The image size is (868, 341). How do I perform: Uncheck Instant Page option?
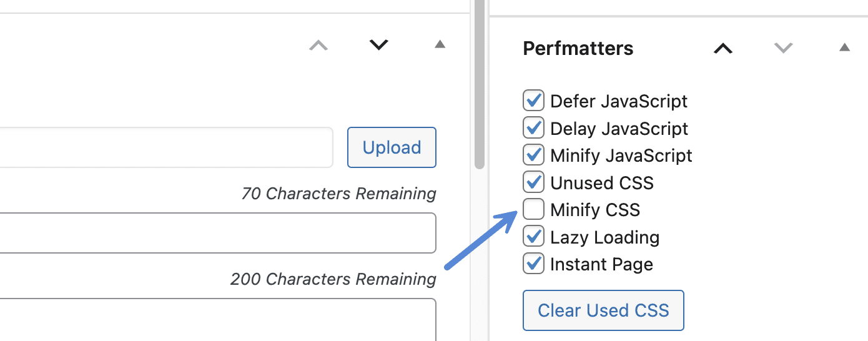tap(533, 264)
